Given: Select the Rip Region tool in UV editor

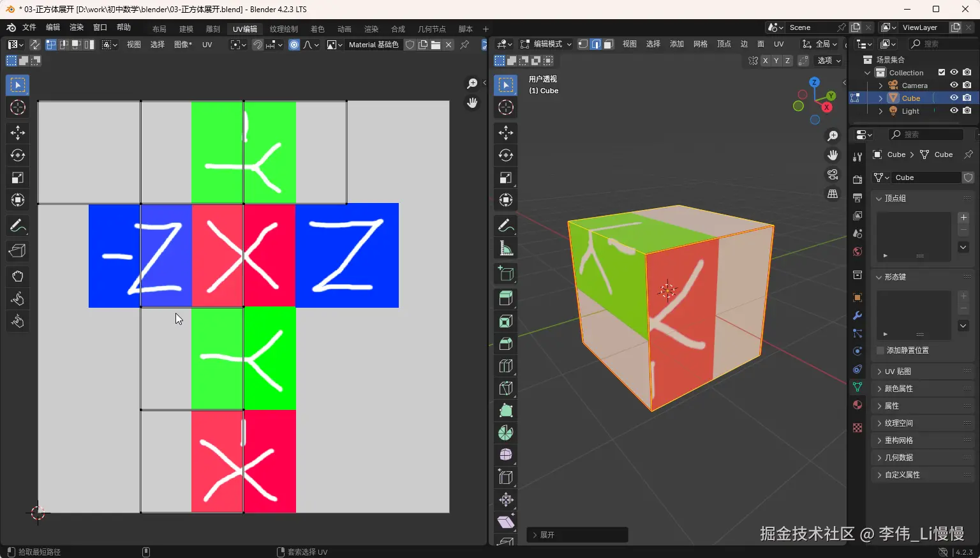Looking at the screenshot, I should tap(18, 251).
